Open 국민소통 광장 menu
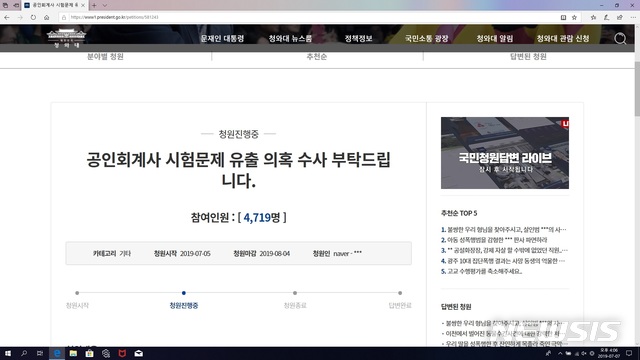Image resolution: width=640 pixels, height=360 pixels. tap(427, 38)
